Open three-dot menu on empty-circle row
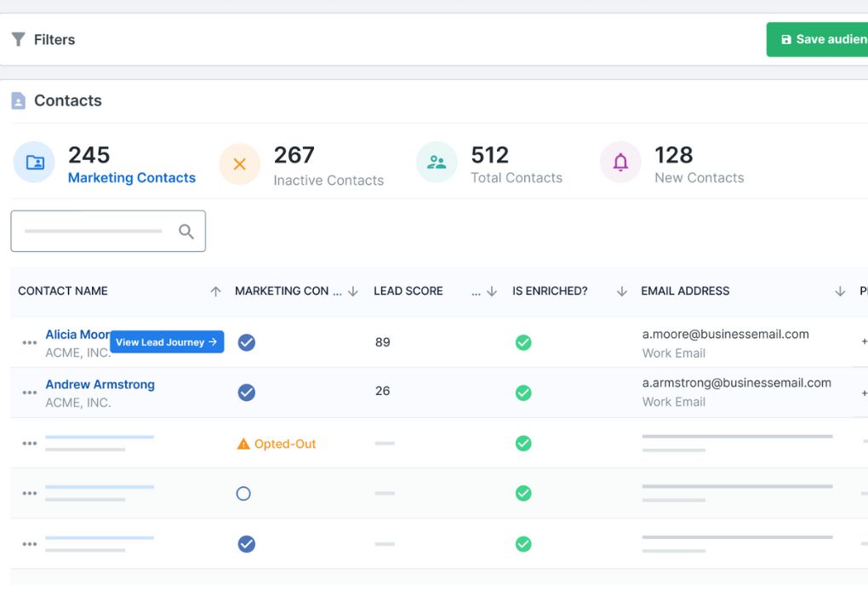 click(x=29, y=493)
